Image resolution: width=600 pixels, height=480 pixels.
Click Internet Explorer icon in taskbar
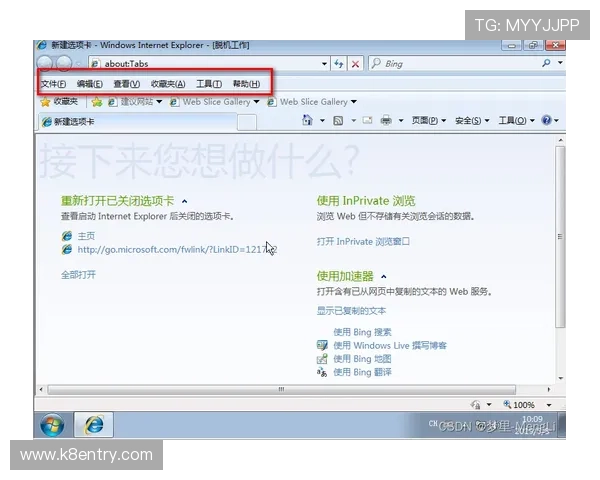coord(94,424)
